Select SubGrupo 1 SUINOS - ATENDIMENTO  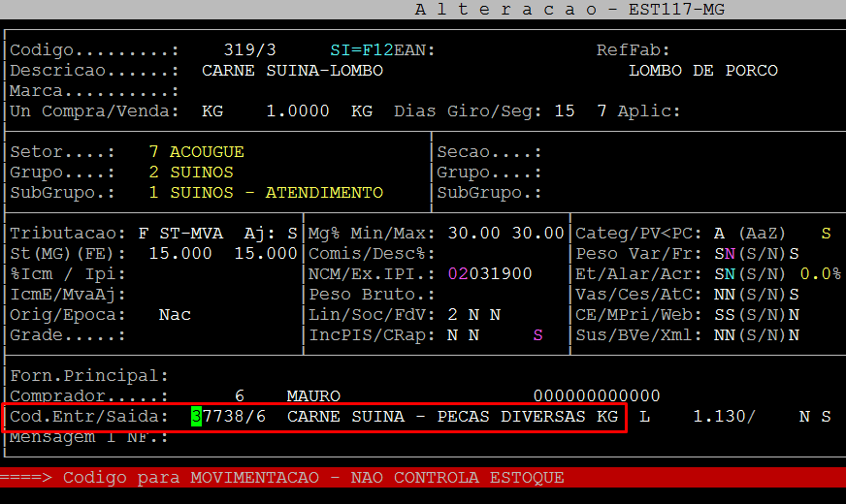point(265,193)
